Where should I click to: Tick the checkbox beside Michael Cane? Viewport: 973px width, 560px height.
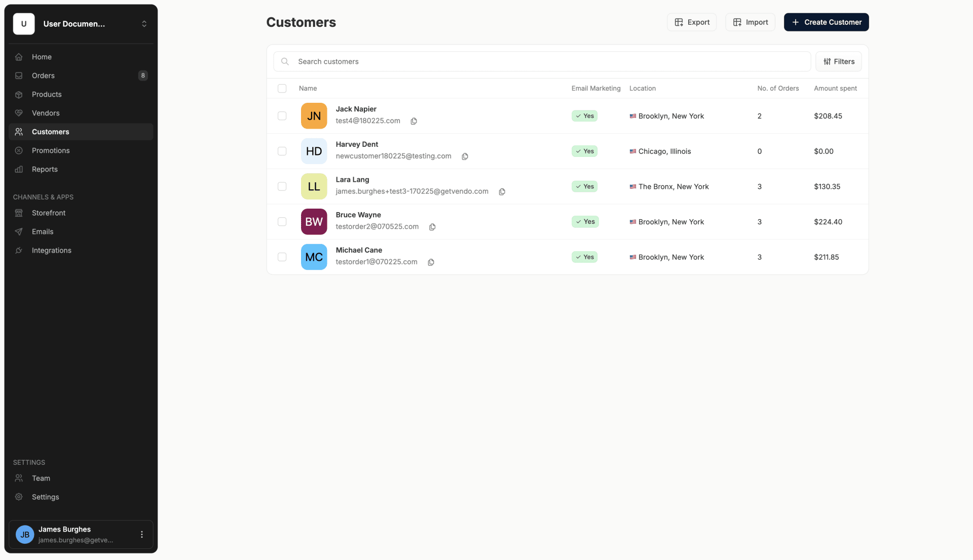coord(282,257)
